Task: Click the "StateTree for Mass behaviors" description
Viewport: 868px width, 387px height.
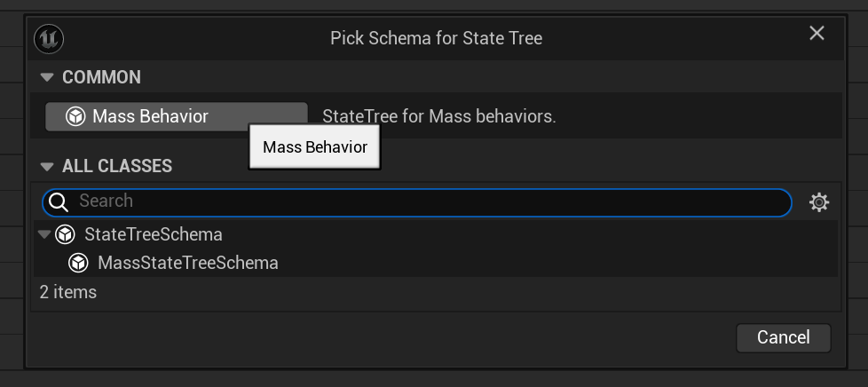Action: (439, 117)
